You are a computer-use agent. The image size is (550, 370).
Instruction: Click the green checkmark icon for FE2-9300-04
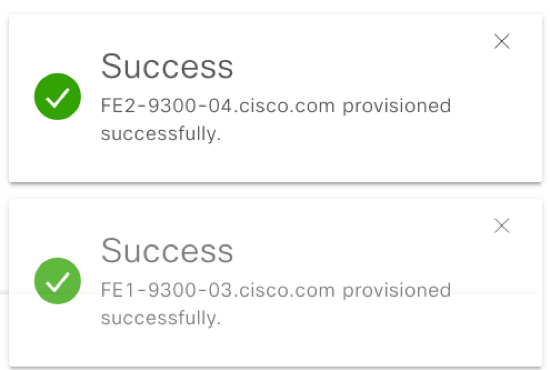[x=58, y=96]
